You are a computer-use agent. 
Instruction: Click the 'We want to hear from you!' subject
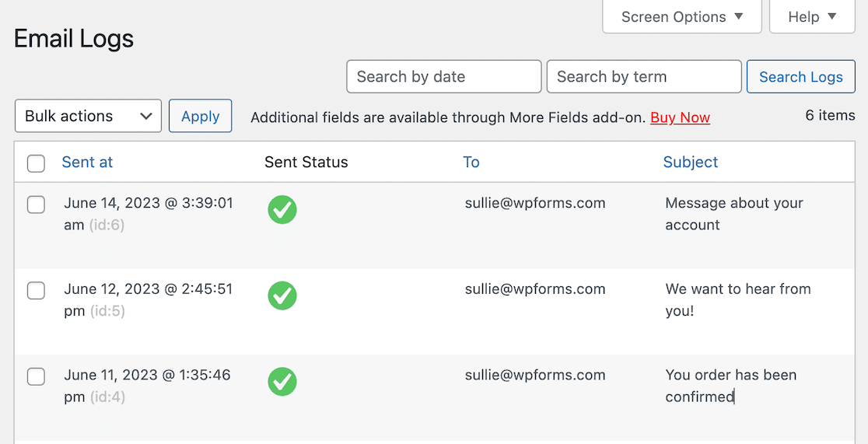(737, 299)
